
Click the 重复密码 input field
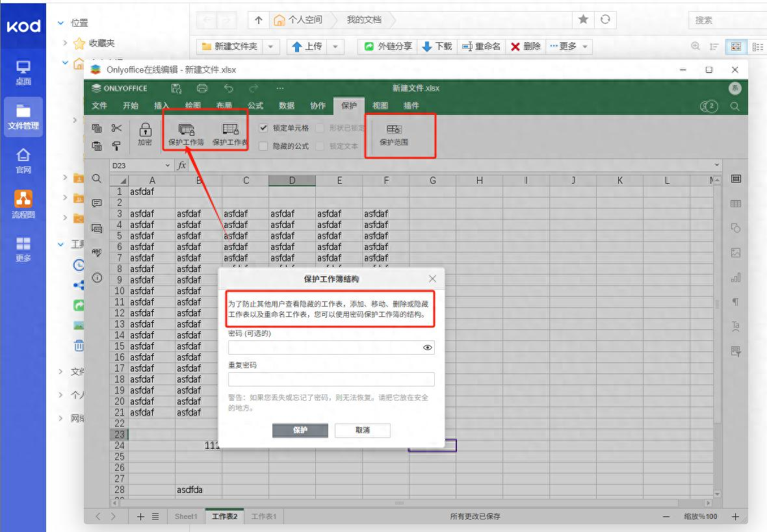coord(331,379)
